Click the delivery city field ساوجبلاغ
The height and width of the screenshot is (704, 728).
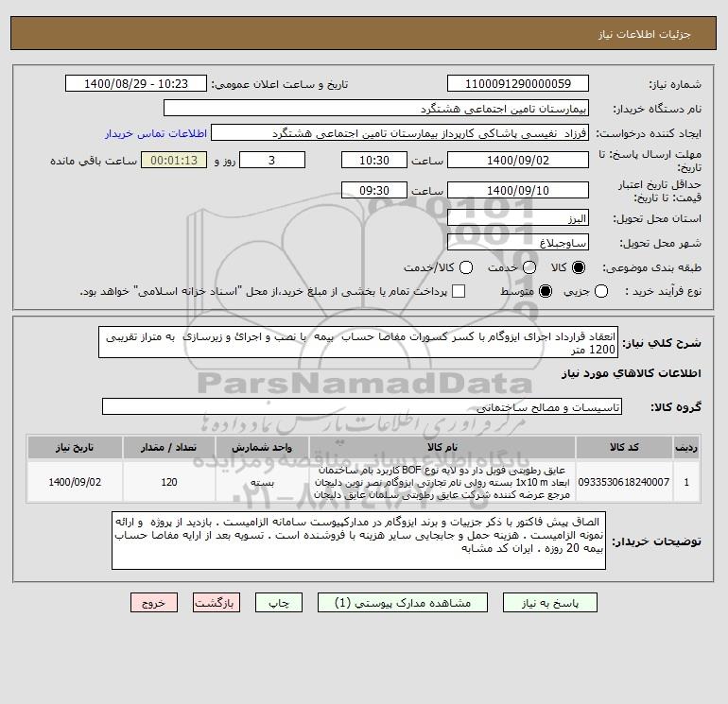click(518, 242)
